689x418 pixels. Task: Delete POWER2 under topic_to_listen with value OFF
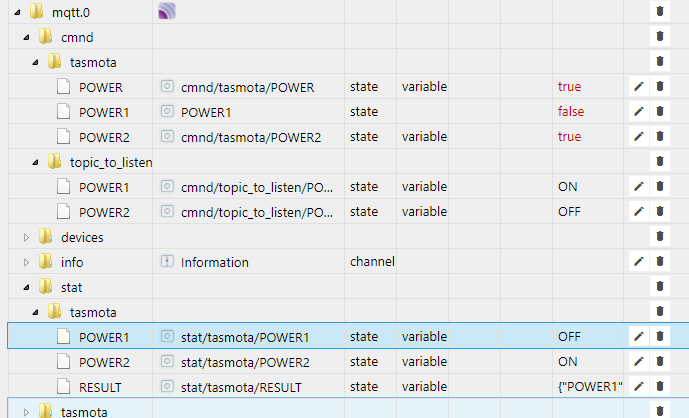pos(660,212)
